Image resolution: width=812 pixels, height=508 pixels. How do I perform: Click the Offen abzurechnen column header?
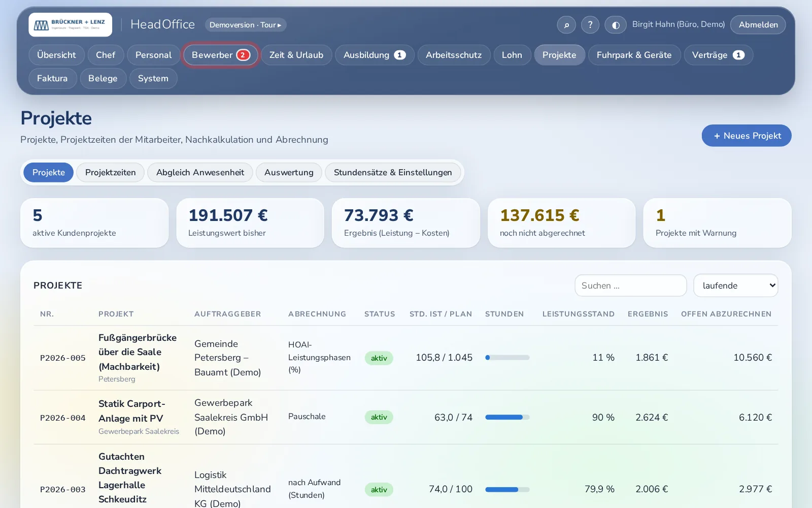click(x=726, y=314)
